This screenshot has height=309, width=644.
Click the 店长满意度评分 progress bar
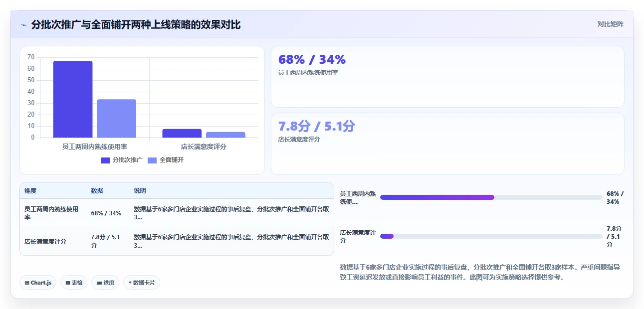pyautogui.click(x=491, y=236)
